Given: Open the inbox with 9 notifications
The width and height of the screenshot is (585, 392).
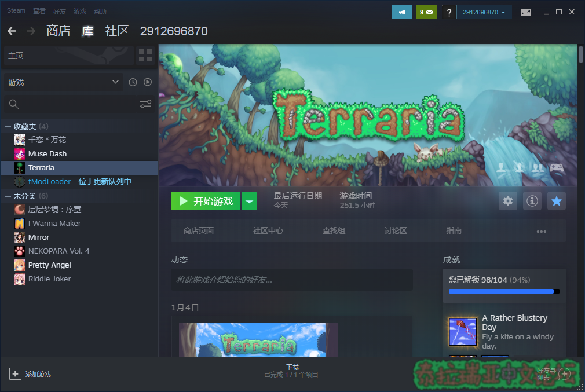Looking at the screenshot, I should click(426, 12).
